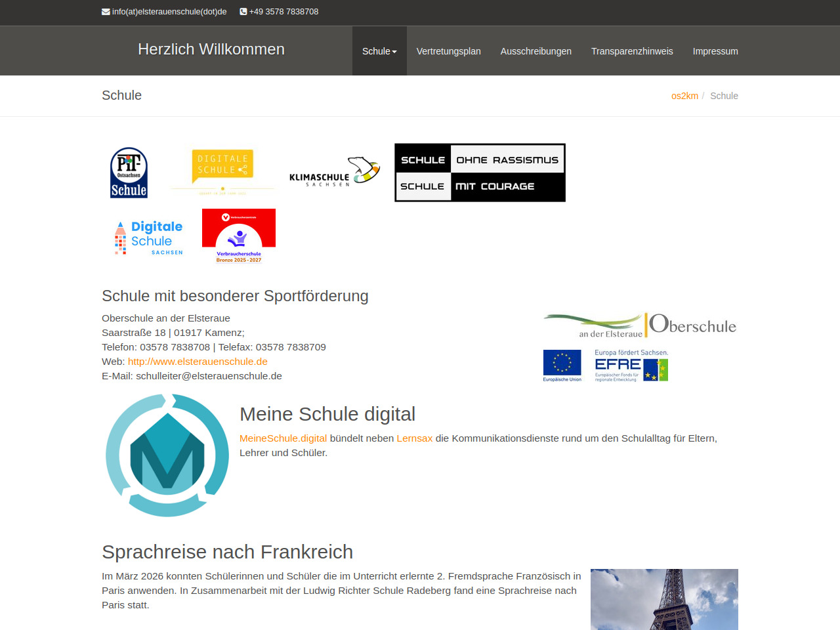Viewport: 840px width, 630px height.
Task: Select the Digitale Schule Sachsen logo
Action: [x=149, y=238]
